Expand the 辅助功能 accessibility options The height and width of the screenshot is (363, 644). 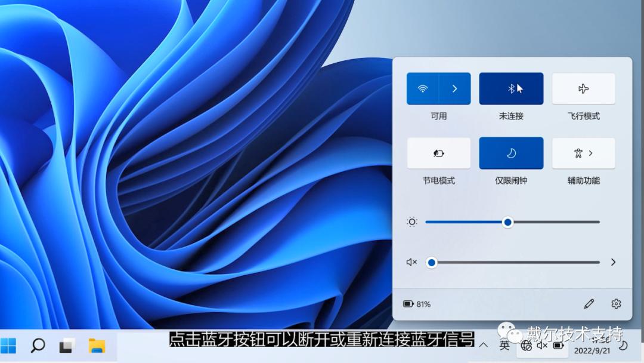[591, 153]
